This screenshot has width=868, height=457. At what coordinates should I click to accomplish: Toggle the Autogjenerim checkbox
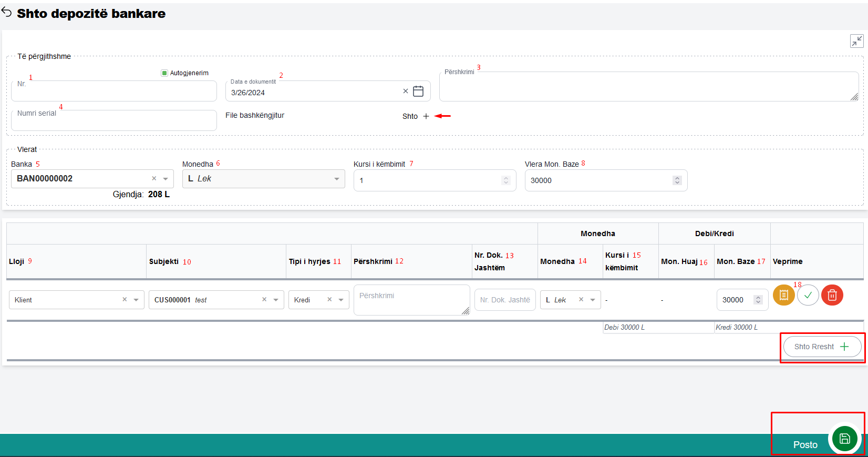164,73
